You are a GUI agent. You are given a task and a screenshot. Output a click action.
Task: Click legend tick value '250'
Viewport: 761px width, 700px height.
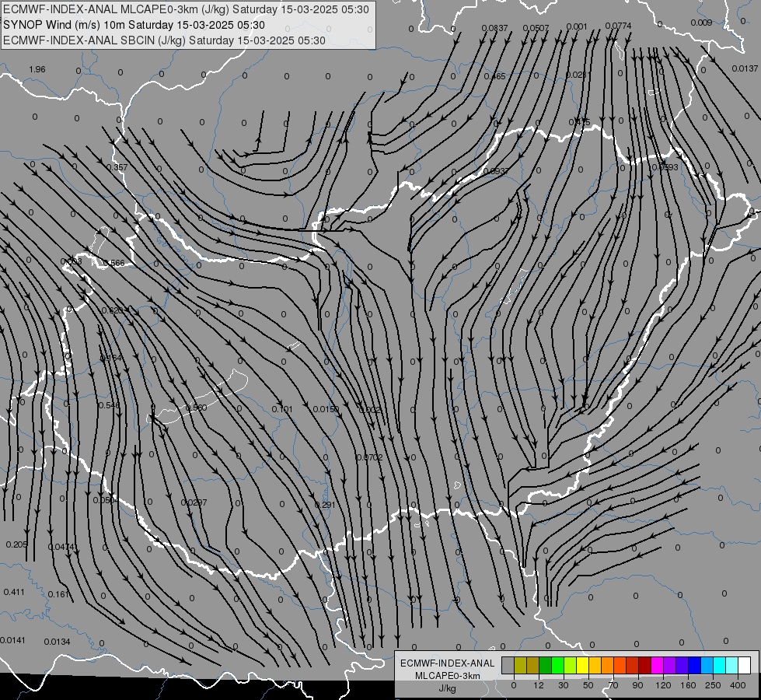[x=713, y=685]
